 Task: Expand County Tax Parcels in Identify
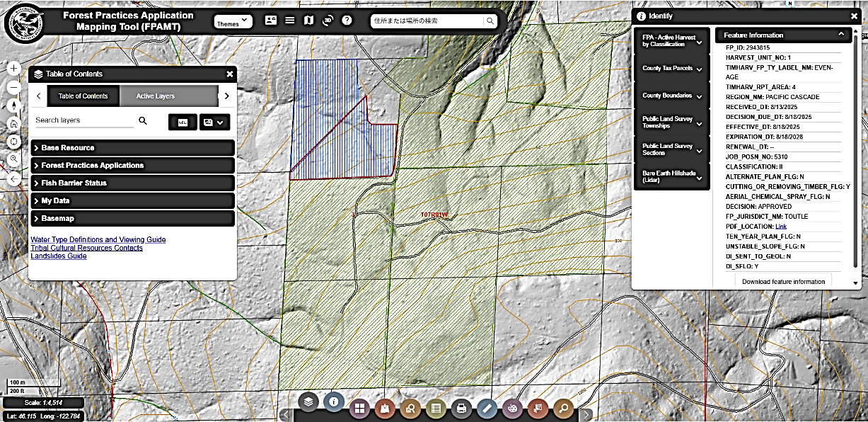coord(671,69)
